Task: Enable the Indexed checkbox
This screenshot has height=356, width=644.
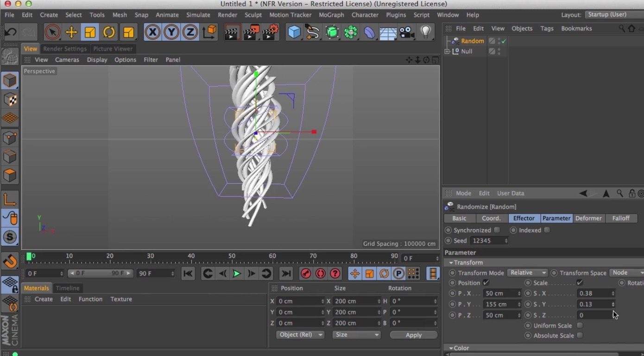Action: (547, 230)
